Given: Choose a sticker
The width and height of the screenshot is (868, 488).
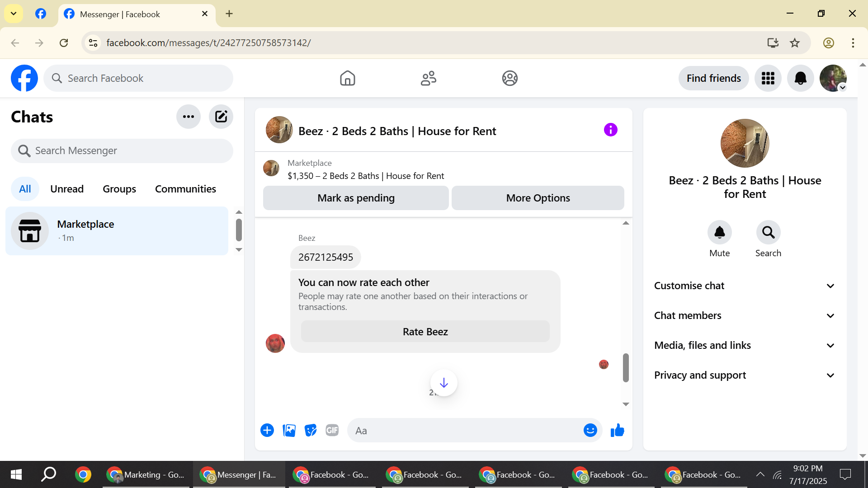Looking at the screenshot, I should [311, 430].
